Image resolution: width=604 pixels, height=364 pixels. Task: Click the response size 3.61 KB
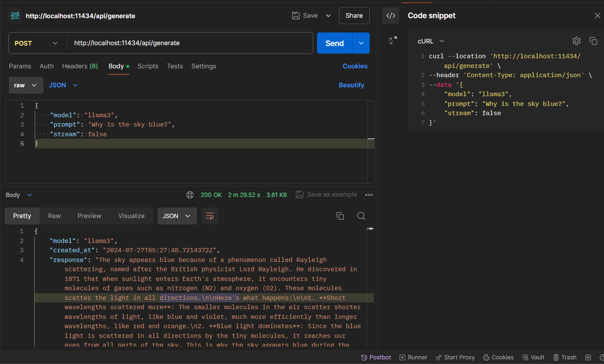276,195
